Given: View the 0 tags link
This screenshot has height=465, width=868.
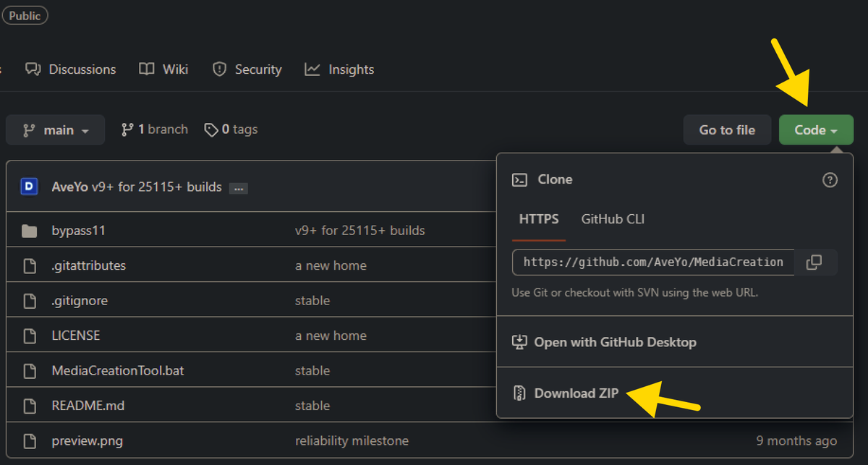Looking at the screenshot, I should [x=231, y=129].
